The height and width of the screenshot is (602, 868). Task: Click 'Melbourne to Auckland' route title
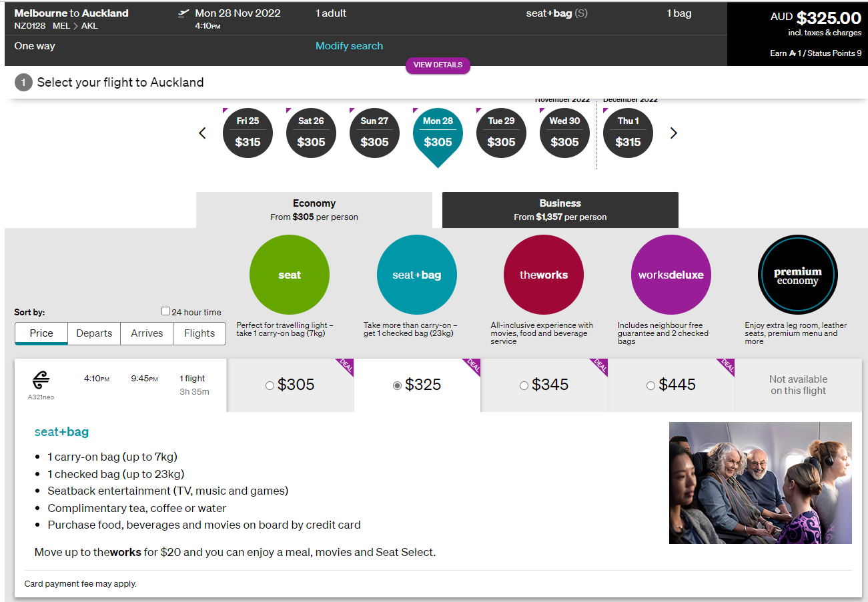pos(71,13)
